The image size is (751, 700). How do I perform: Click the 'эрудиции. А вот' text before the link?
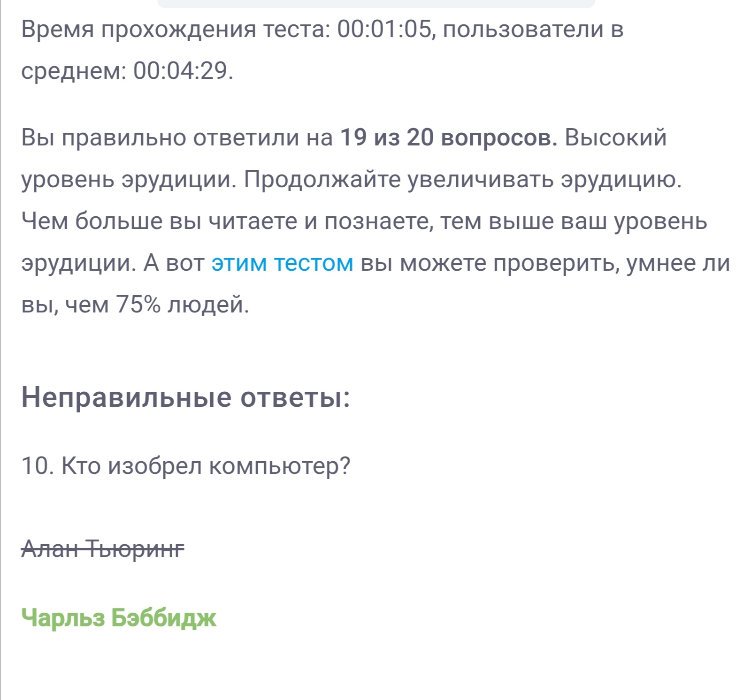tap(113, 263)
